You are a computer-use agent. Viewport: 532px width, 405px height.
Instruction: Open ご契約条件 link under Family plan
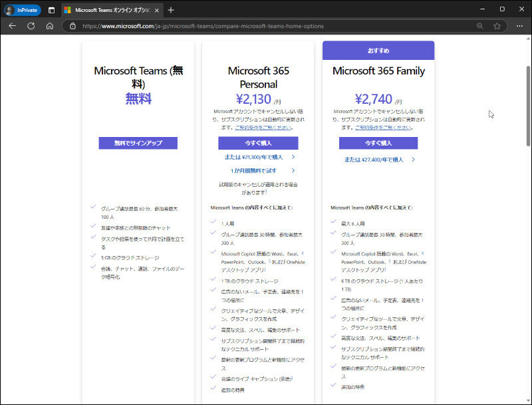(383, 128)
